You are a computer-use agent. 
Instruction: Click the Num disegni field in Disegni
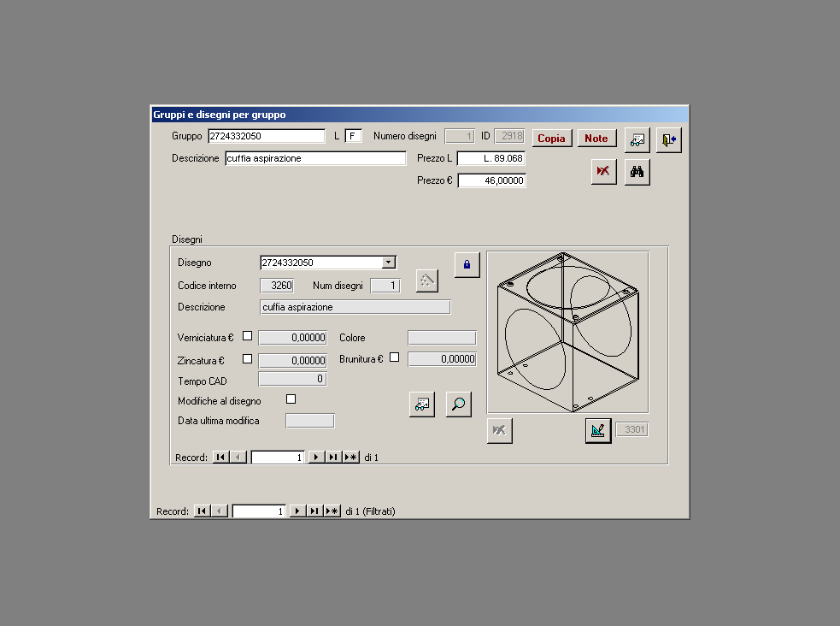(x=385, y=286)
